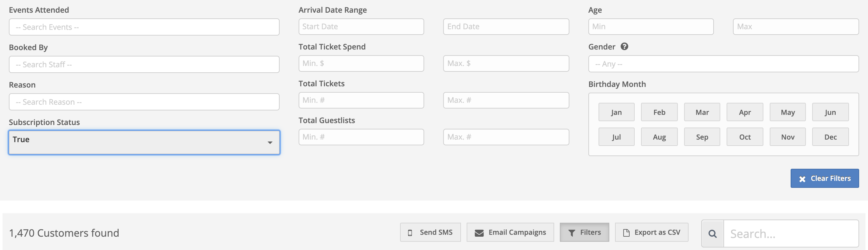Open the Search Events selector

(x=144, y=27)
